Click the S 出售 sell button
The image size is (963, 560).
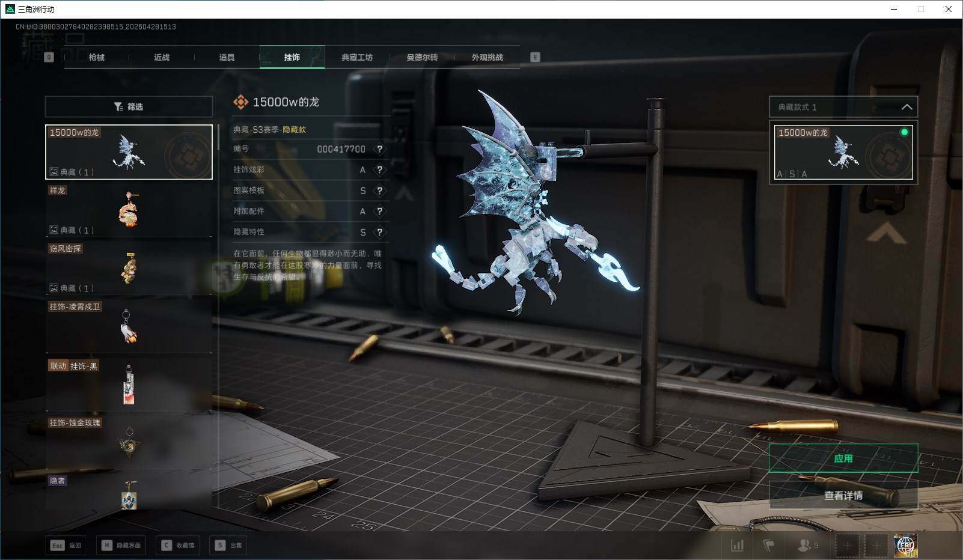click(229, 545)
